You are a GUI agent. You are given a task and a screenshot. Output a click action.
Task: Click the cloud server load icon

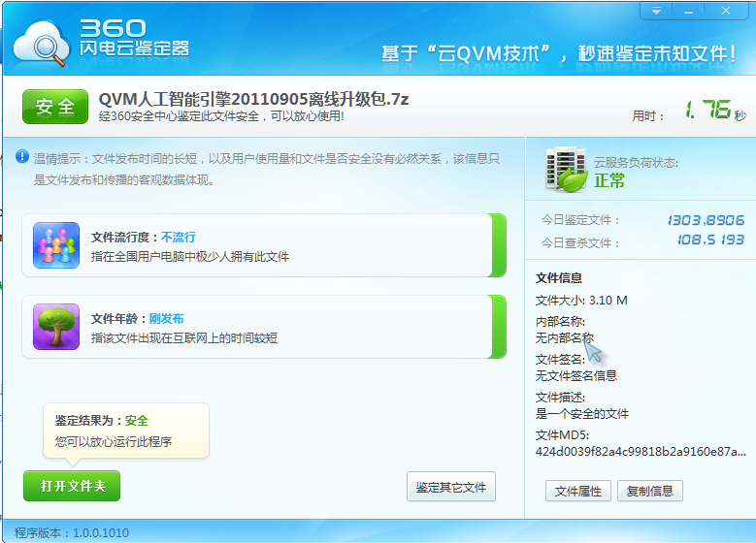click(x=566, y=170)
